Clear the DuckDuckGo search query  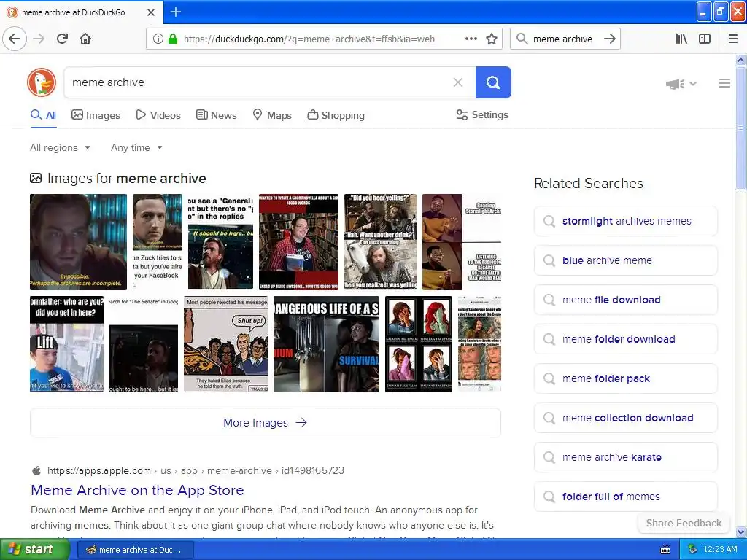point(458,82)
